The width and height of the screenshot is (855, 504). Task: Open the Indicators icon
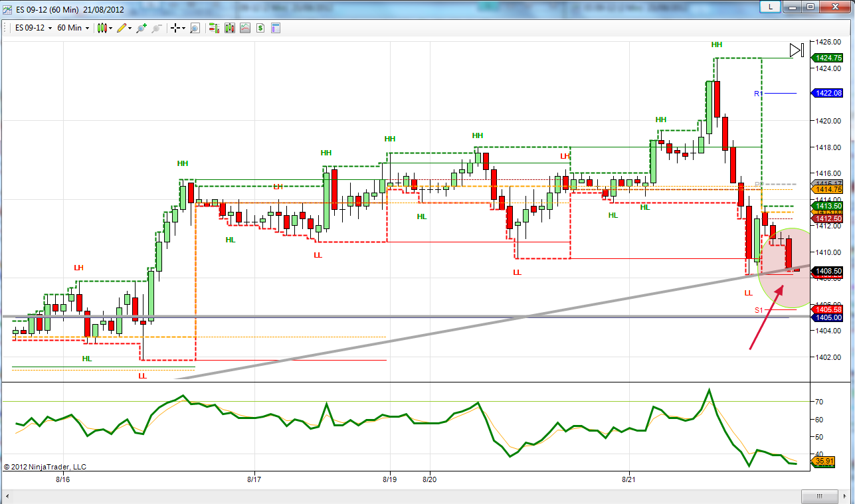coord(244,28)
